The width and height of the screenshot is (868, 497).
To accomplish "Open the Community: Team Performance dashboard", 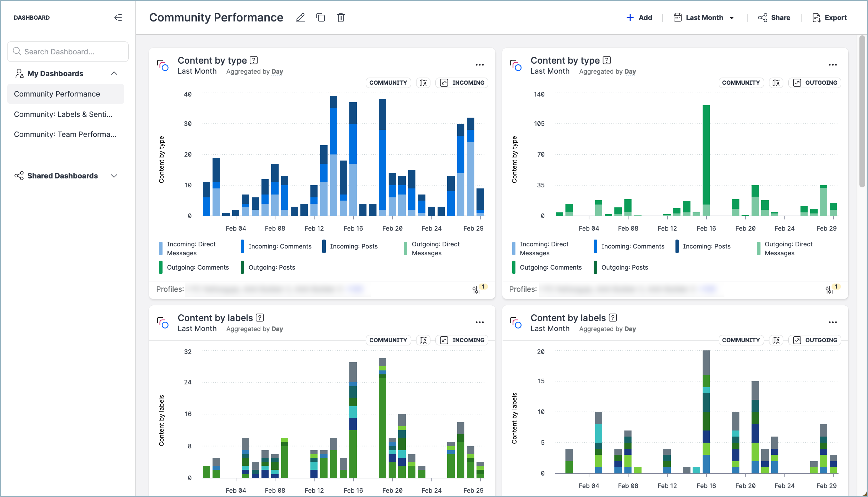I will pyautogui.click(x=65, y=134).
